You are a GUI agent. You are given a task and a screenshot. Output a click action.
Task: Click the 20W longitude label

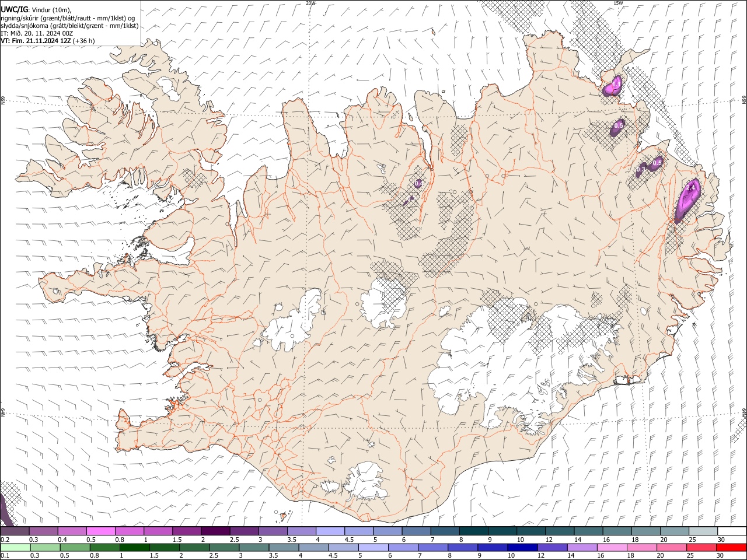pos(310,3)
